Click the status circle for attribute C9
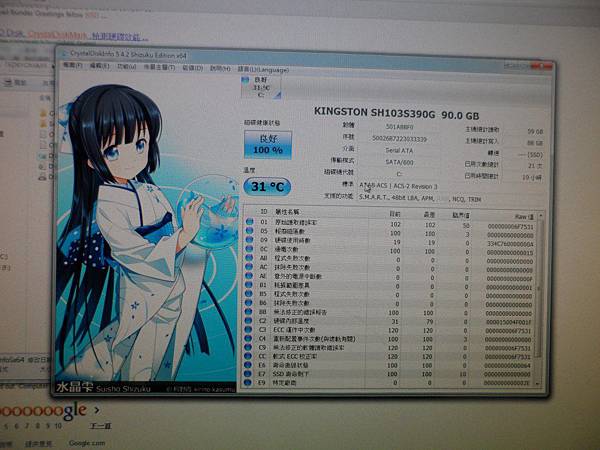The height and width of the screenshot is (450, 600). coord(248,347)
